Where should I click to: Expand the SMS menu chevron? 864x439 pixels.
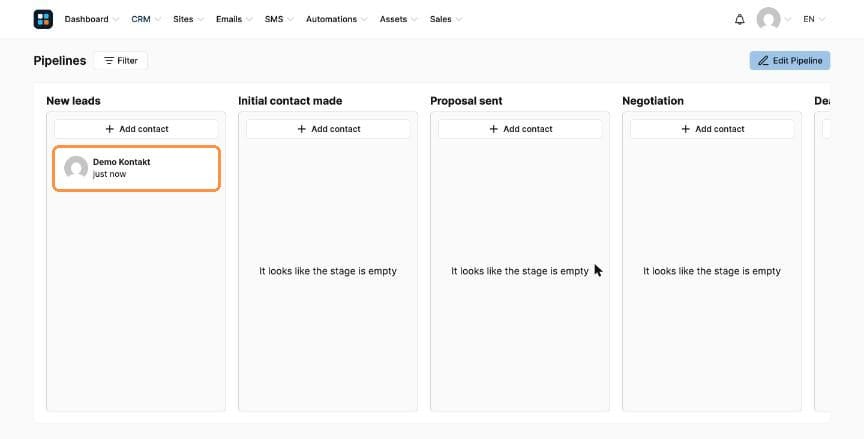290,19
